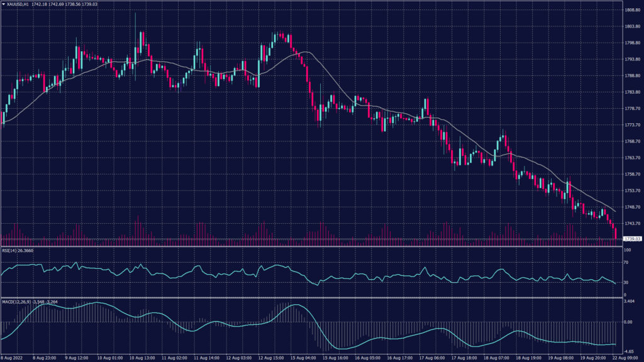This screenshot has height=362, width=644.
Task: Open the XAUUSD,H1 chart dropdown arrow
Action: 5,4
